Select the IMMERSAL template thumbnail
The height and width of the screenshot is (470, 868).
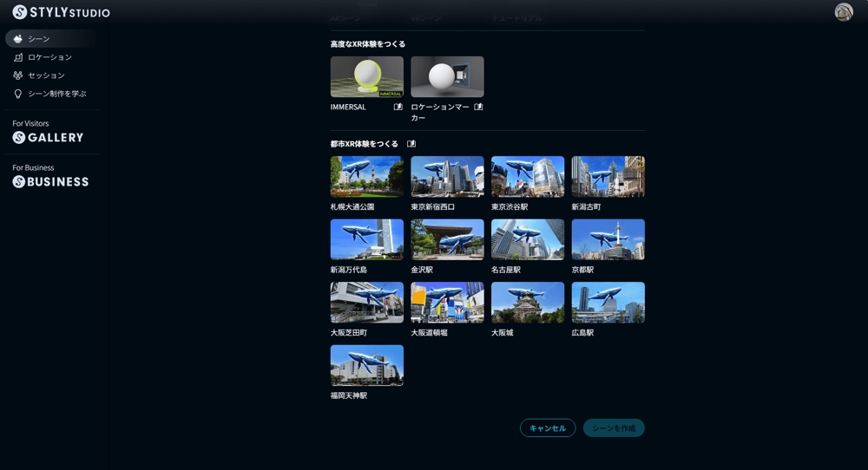tap(366, 77)
